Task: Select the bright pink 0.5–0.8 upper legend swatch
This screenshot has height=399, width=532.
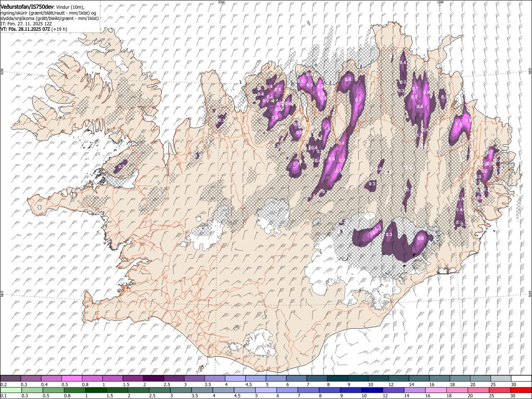Action: click(72, 379)
